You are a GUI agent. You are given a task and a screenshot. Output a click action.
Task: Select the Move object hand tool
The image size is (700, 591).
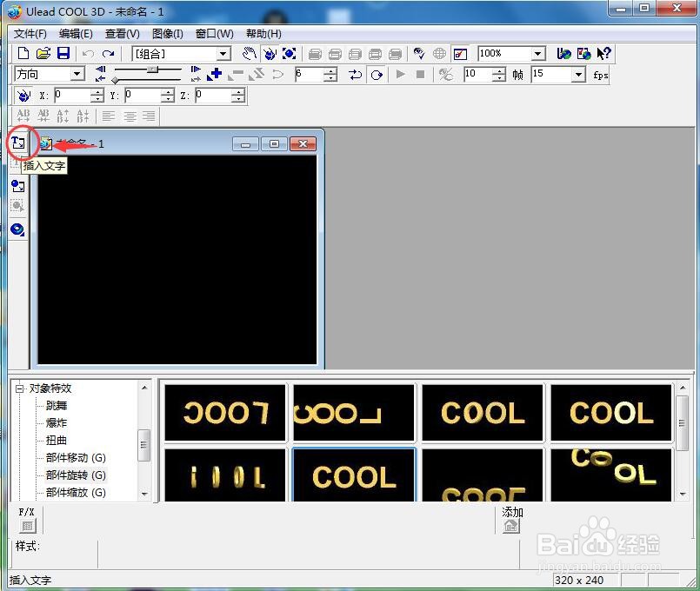click(x=249, y=54)
